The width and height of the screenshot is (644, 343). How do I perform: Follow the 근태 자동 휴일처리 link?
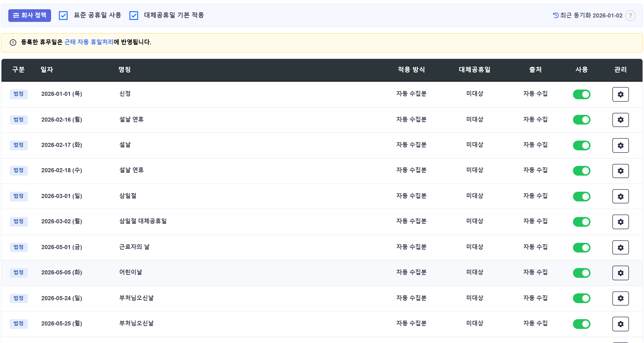click(89, 42)
